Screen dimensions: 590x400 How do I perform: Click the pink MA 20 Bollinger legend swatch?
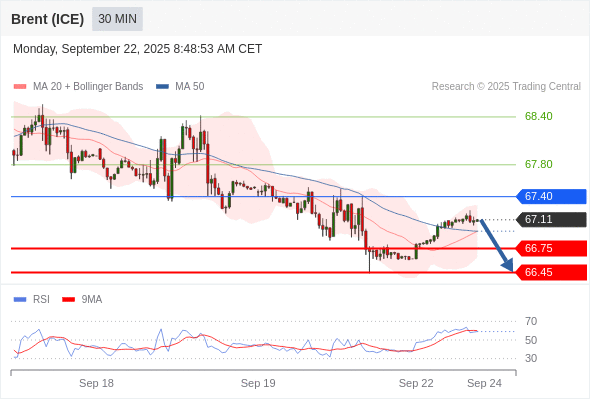tap(20, 87)
